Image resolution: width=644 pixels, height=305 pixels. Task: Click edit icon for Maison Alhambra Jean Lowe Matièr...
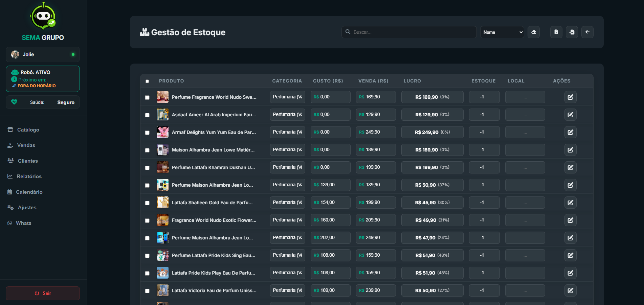(571, 150)
